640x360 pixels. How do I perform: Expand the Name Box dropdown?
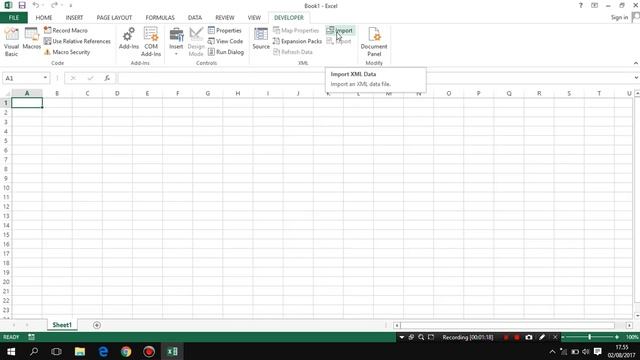tap(45, 78)
